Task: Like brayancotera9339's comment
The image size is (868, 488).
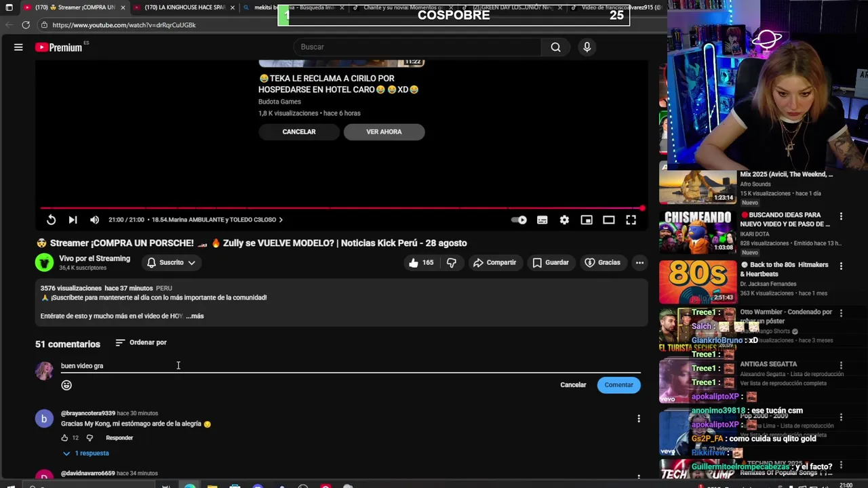Action: [x=65, y=438]
